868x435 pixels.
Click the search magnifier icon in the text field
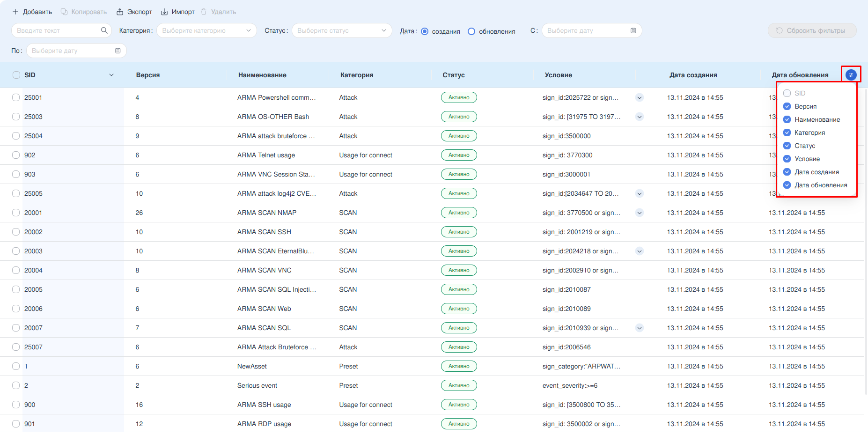point(104,30)
